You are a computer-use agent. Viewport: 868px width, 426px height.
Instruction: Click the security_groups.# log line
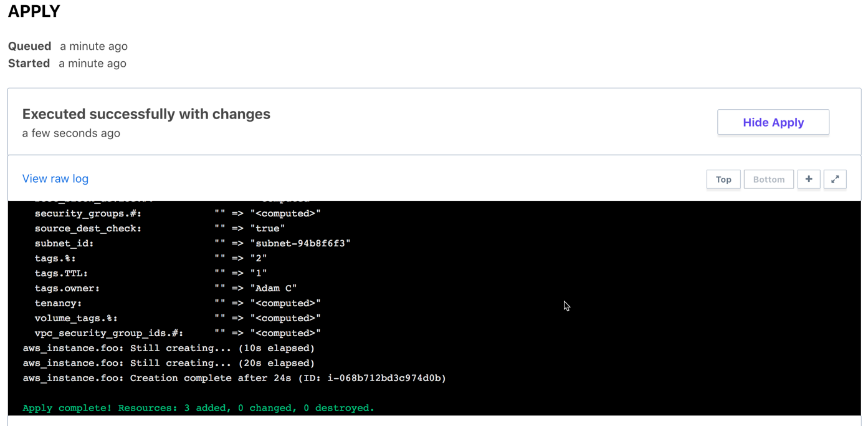178,213
